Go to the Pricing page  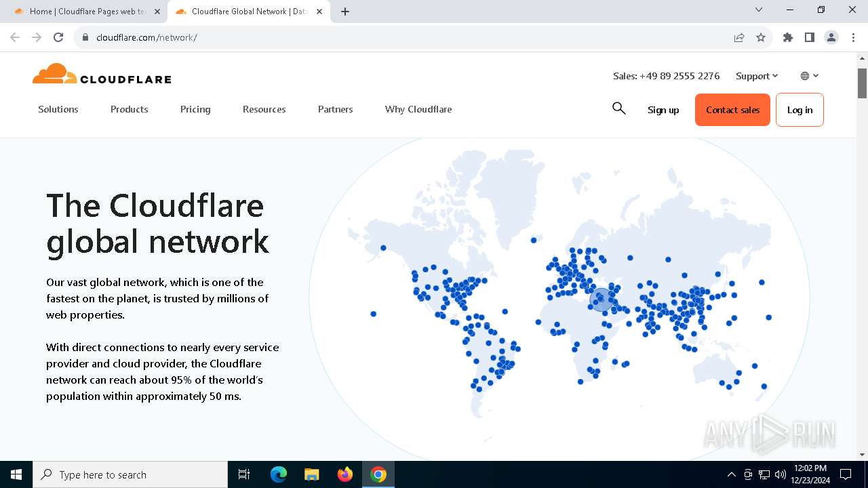point(195,109)
